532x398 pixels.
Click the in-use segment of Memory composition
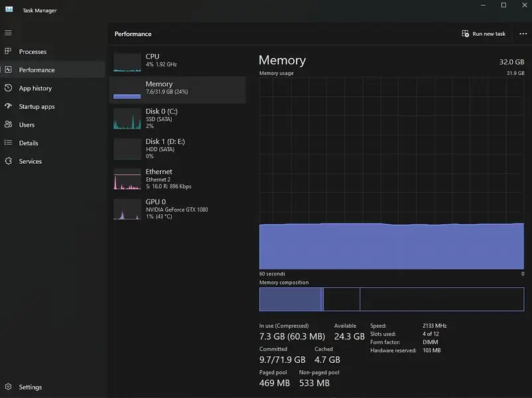290,299
